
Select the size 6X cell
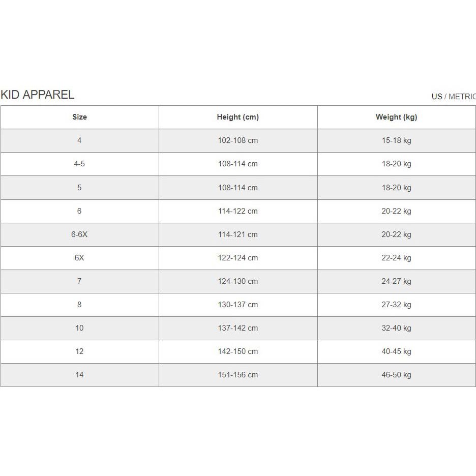click(79, 258)
